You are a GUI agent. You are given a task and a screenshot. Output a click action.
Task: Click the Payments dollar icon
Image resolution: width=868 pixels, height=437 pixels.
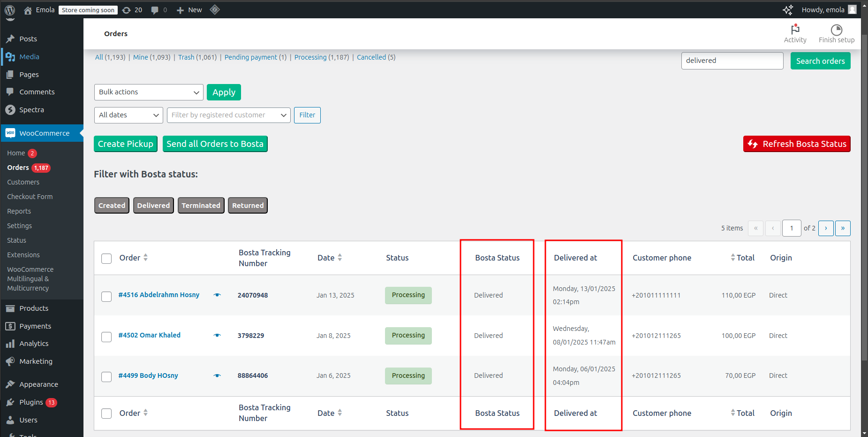(10, 326)
